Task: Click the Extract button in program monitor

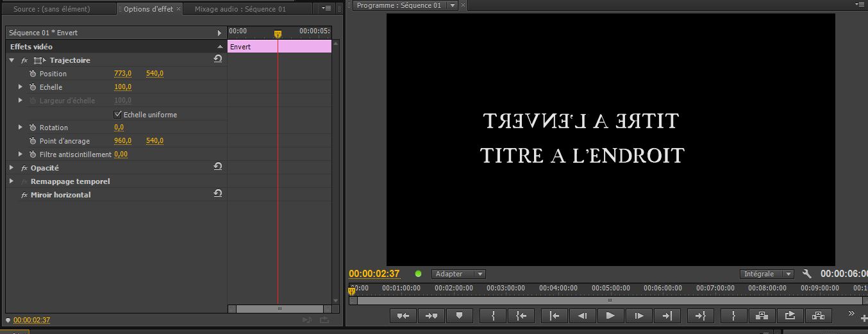Action: click(818, 315)
